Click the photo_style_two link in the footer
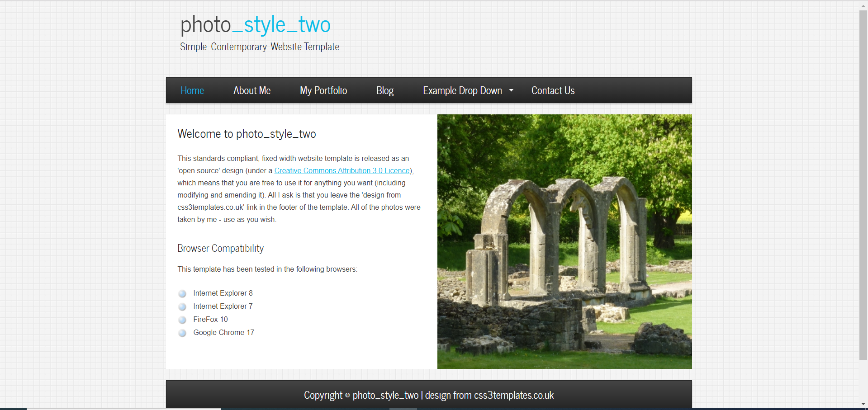This screenshot has height=410, width=868. click(x=385, y=395)
